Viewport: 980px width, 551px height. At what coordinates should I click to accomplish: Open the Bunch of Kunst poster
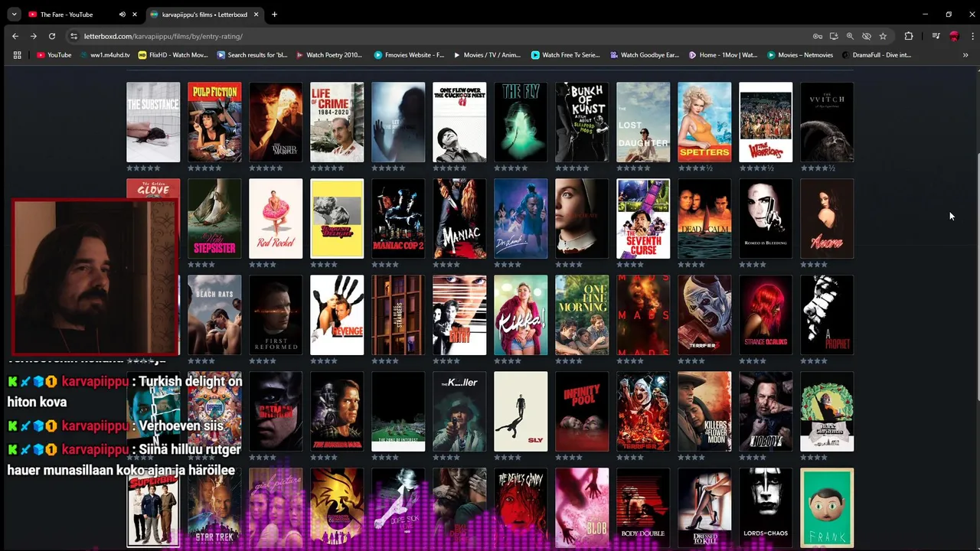(582, 122)
